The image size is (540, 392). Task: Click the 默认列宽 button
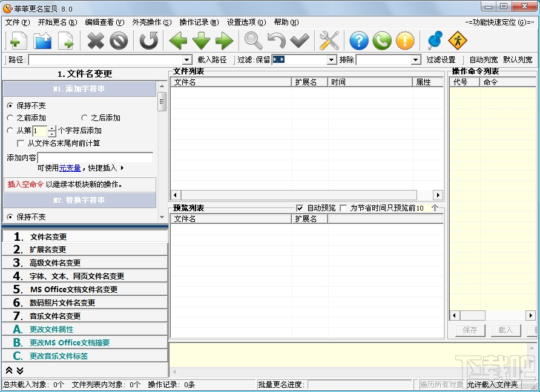tap(518, 60)
